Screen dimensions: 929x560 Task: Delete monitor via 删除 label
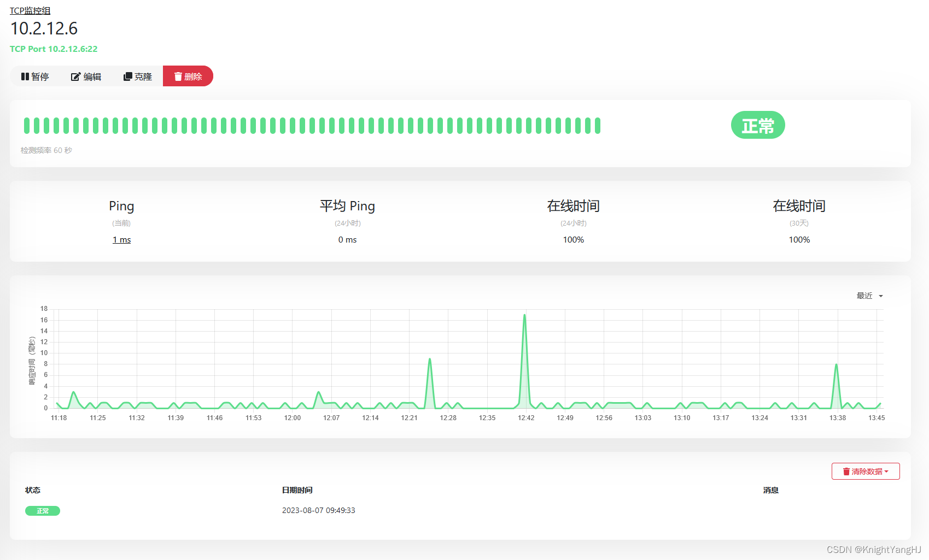click(193, 76)
